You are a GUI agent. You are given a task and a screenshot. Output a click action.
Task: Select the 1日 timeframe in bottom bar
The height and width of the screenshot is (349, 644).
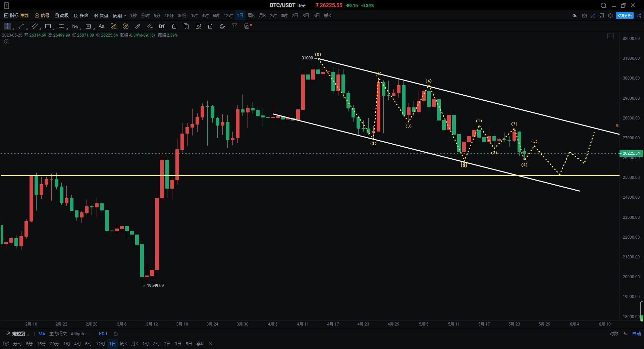(x=112, y=344)
